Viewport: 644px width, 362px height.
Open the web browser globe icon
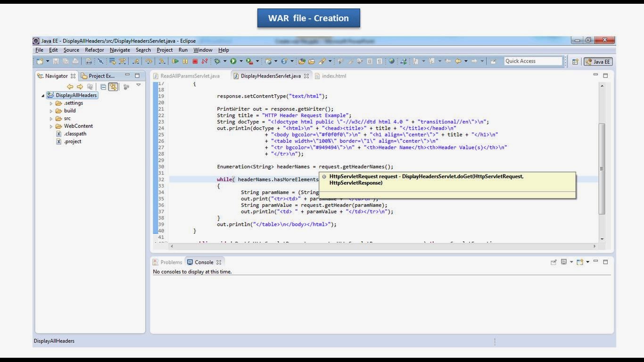(391, 61)
